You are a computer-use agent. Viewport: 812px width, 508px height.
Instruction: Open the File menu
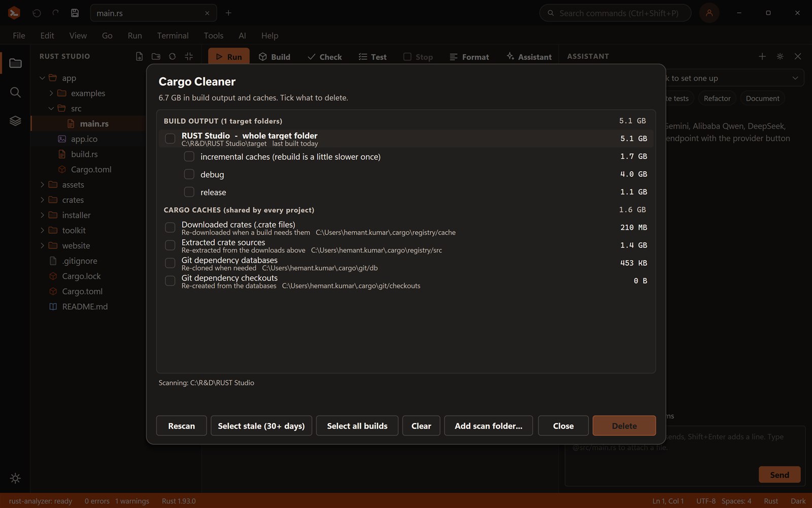pos(19,36)
